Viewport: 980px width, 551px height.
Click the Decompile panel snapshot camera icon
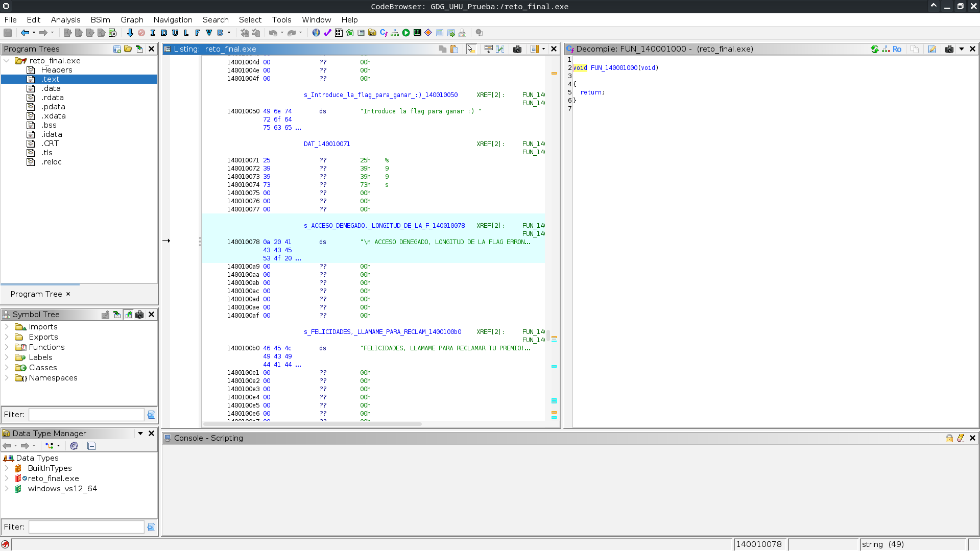click(x=949, y=49)
